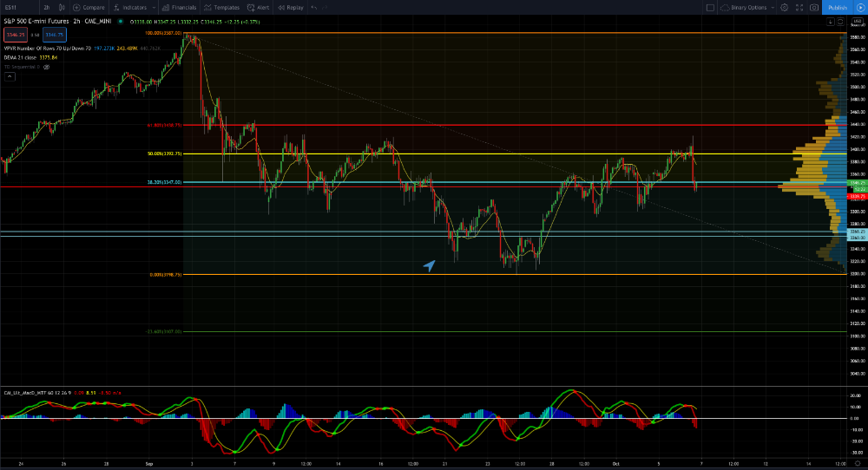Select the CM_Ult_MacD_MTF indicator legend

[62, 393]
